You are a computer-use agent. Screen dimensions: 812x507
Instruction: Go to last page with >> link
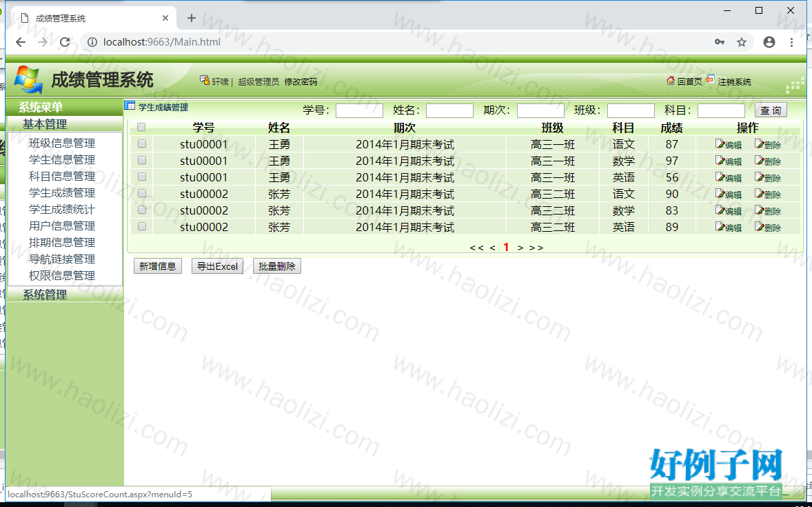coord(536,248)
